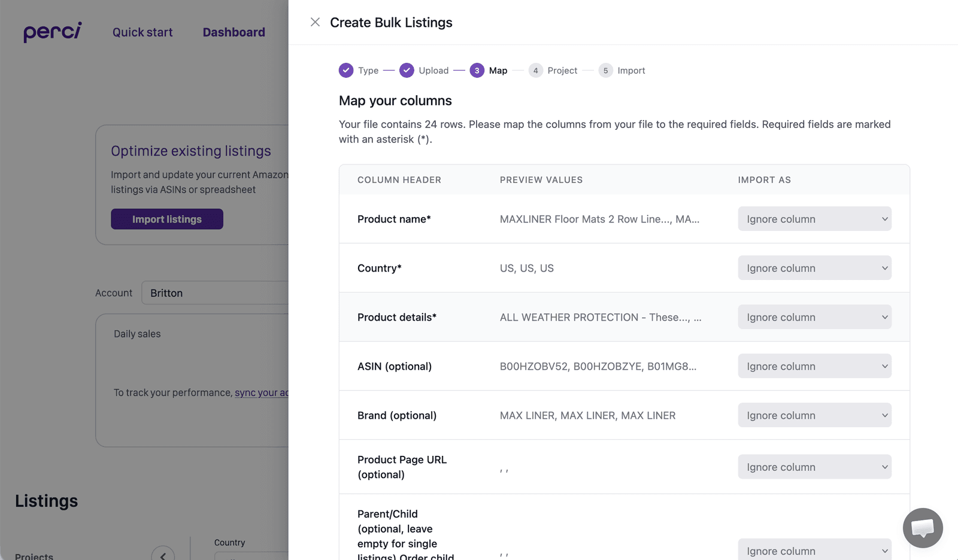
Task: Click the Optimize existing listings heading
Action: [x=191, y=151]
